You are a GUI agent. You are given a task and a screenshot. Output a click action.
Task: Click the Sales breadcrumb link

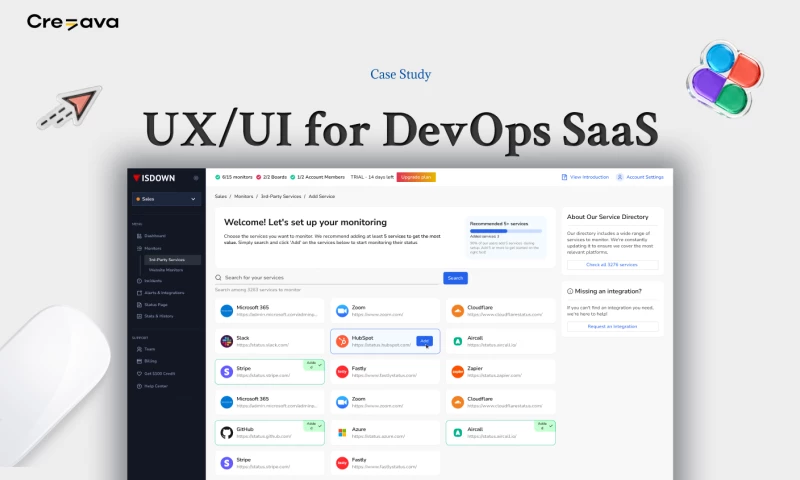coord(220,196)
